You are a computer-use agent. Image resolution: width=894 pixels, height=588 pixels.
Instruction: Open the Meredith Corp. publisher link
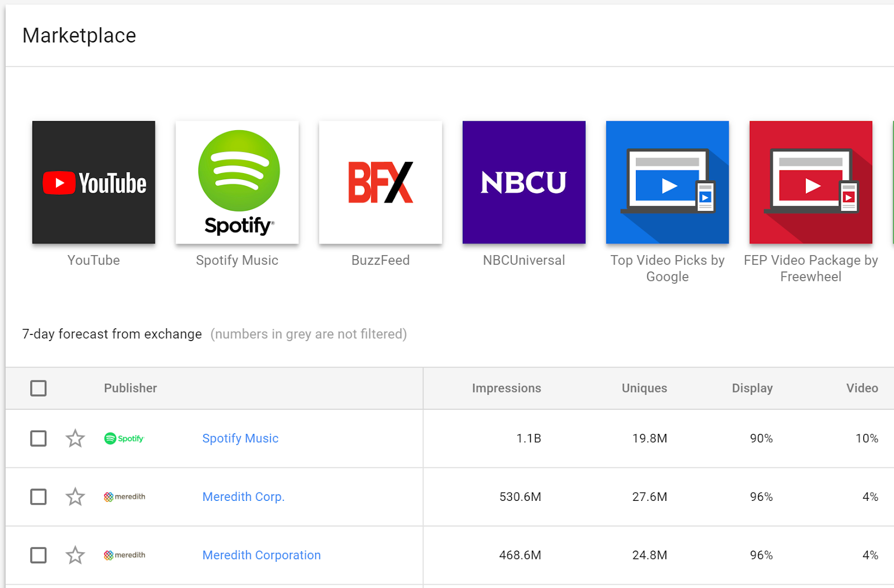(x=244, y=496)
